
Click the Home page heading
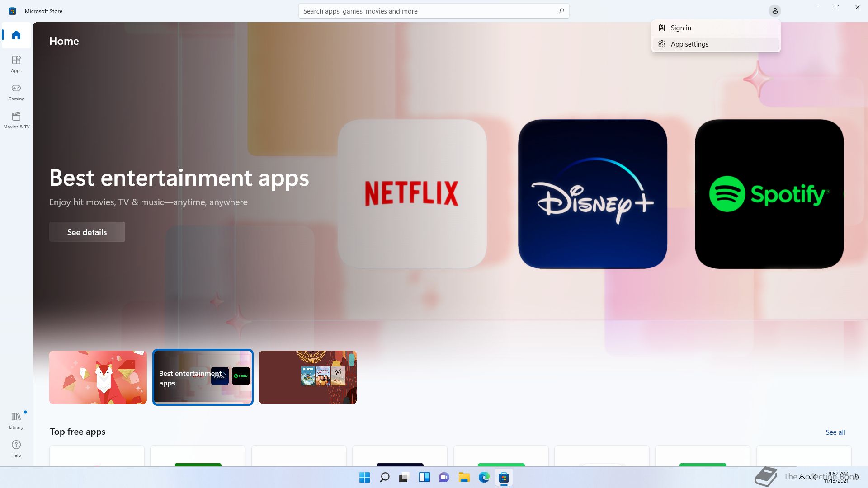click(64, 41)
